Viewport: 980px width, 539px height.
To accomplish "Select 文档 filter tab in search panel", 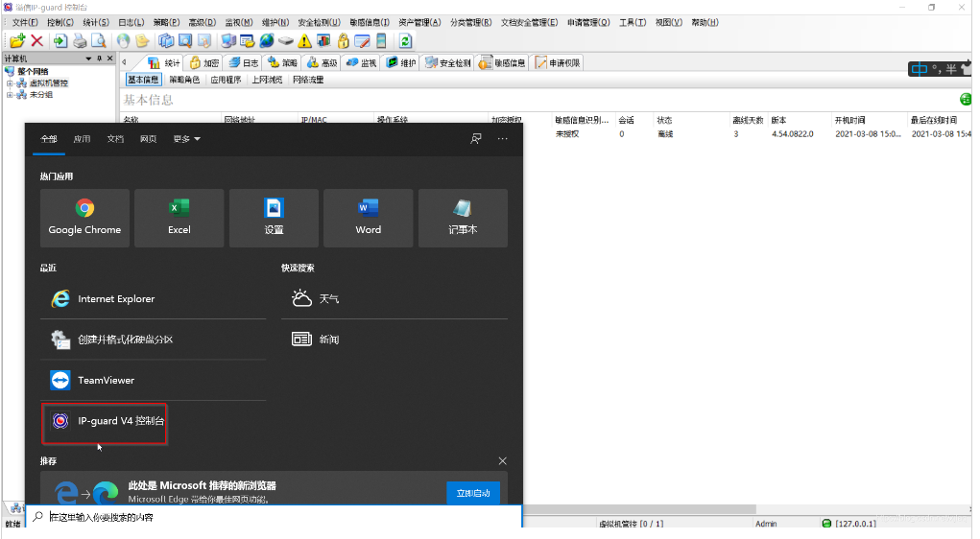I will tap(115, 139).
